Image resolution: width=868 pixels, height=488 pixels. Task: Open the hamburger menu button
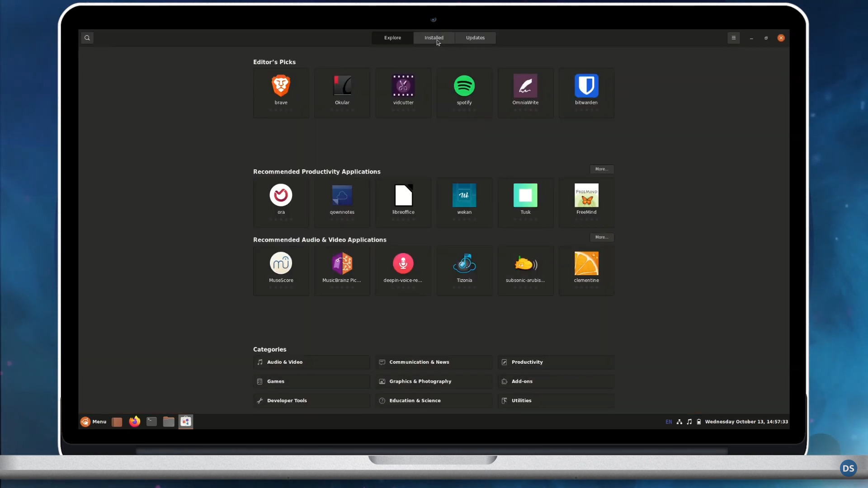(733, 38)
